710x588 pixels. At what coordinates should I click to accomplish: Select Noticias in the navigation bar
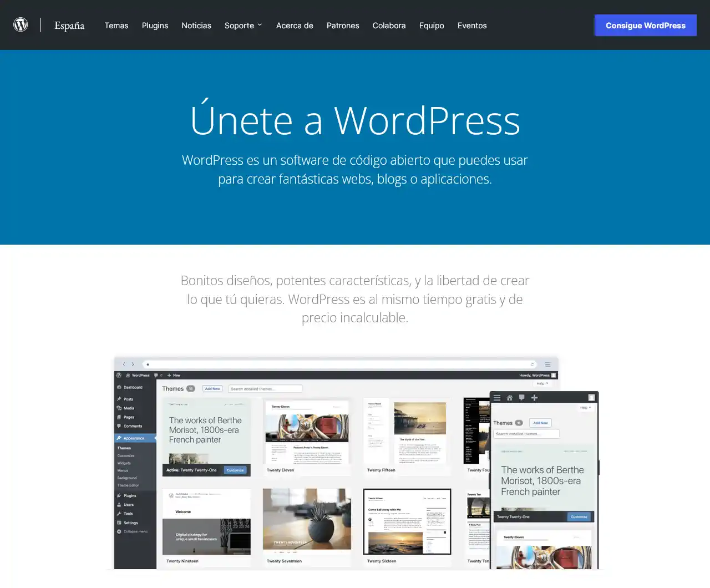(196, 26)
